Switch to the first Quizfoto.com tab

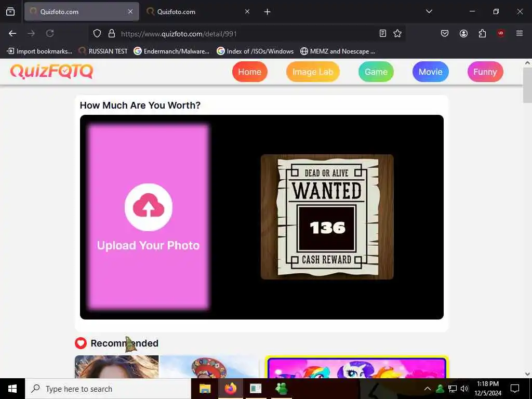(x=82, y=11)
